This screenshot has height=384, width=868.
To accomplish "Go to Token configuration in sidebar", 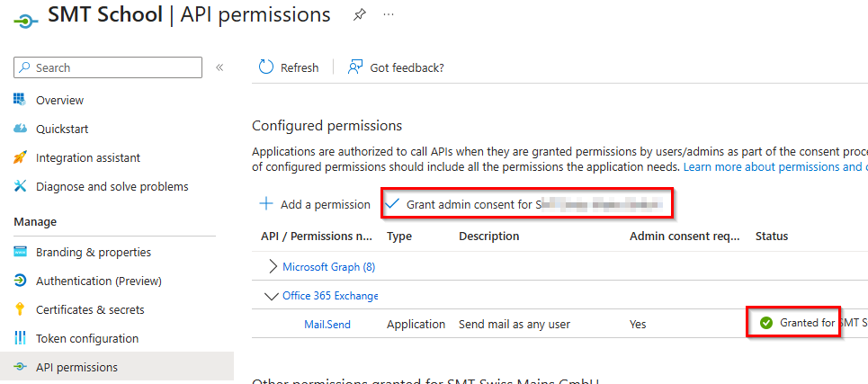I will click(86, 338).
